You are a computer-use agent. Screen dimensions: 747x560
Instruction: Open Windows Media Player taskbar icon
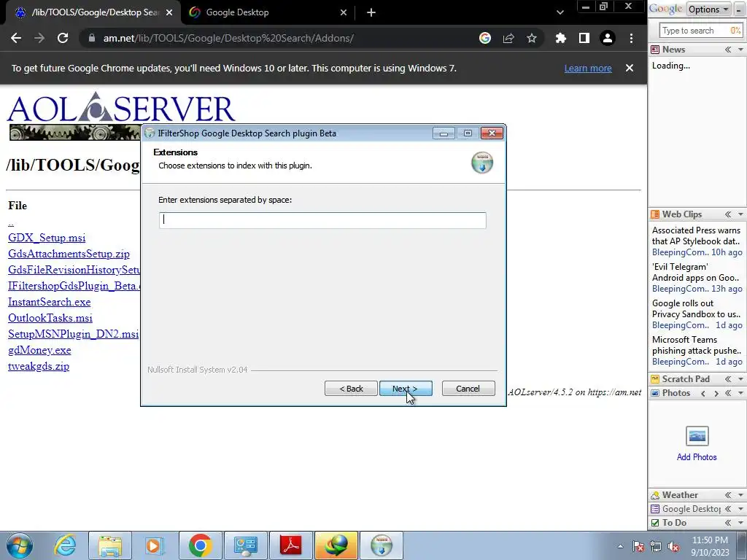(x=155, y=545)
